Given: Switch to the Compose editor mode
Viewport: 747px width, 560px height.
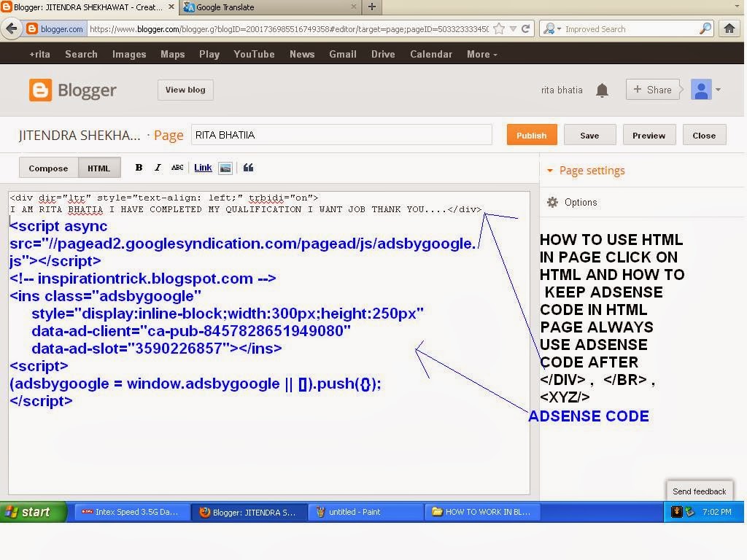Looking at the screenshot, I should [x=48, y=168].
